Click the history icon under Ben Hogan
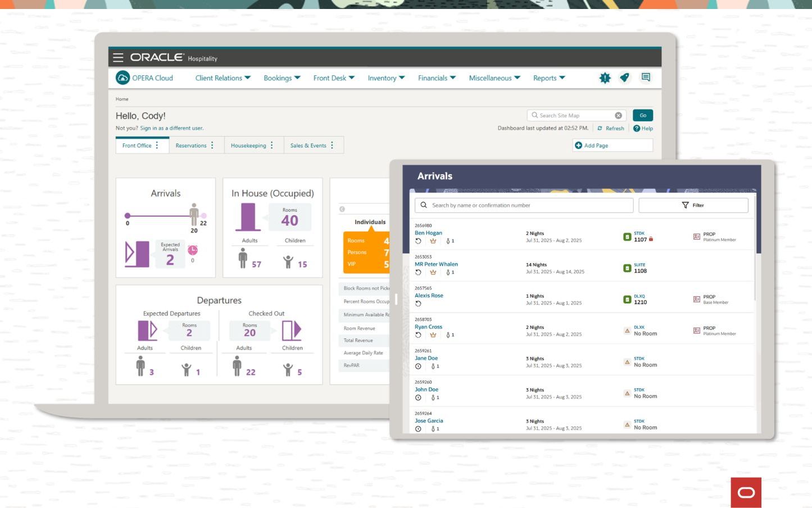The height and width of the screenshot is (508, 812). point(418,241)
